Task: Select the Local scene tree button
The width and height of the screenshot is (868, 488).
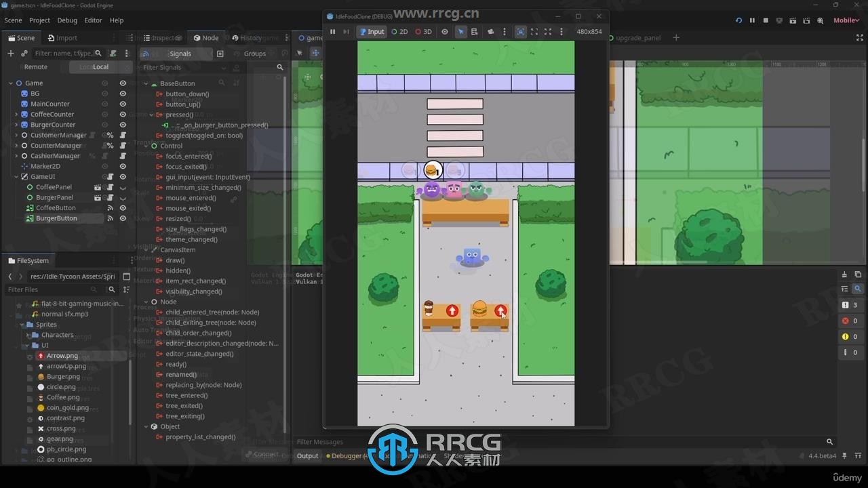Action: 100,67
